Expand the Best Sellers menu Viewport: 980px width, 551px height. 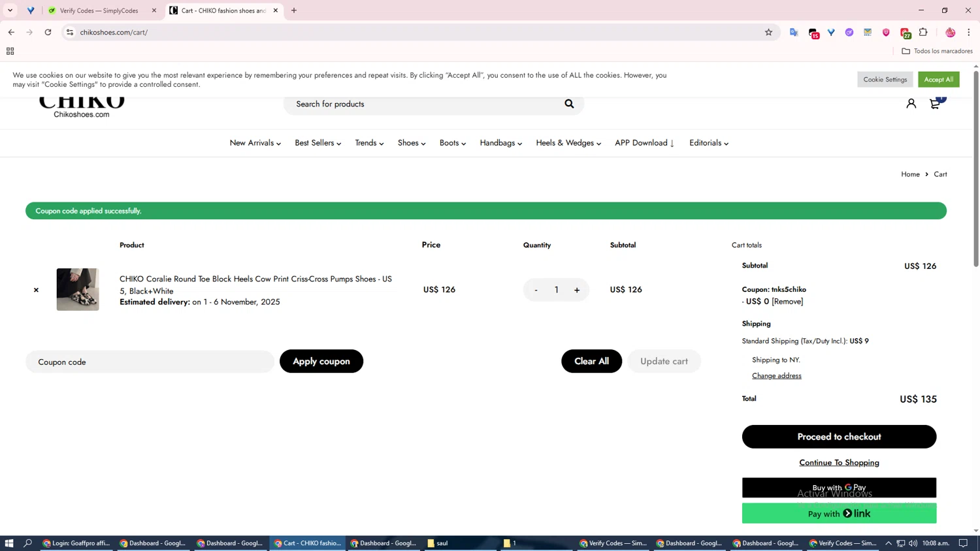point(318,143)
